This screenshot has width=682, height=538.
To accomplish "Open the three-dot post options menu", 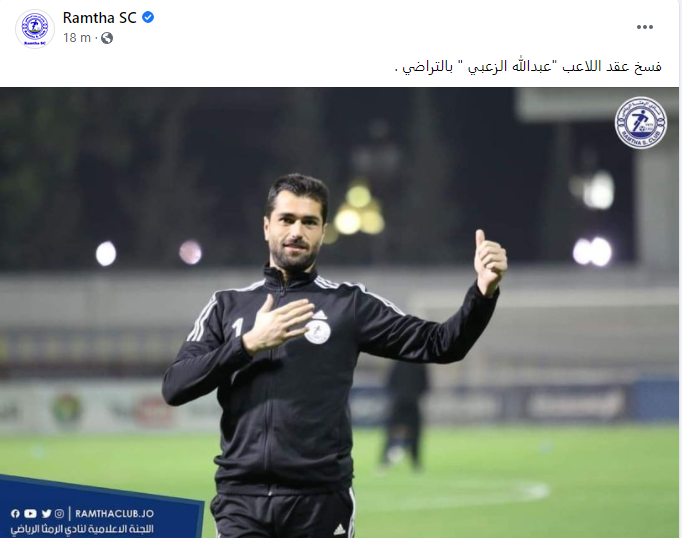I will [645, 27].
